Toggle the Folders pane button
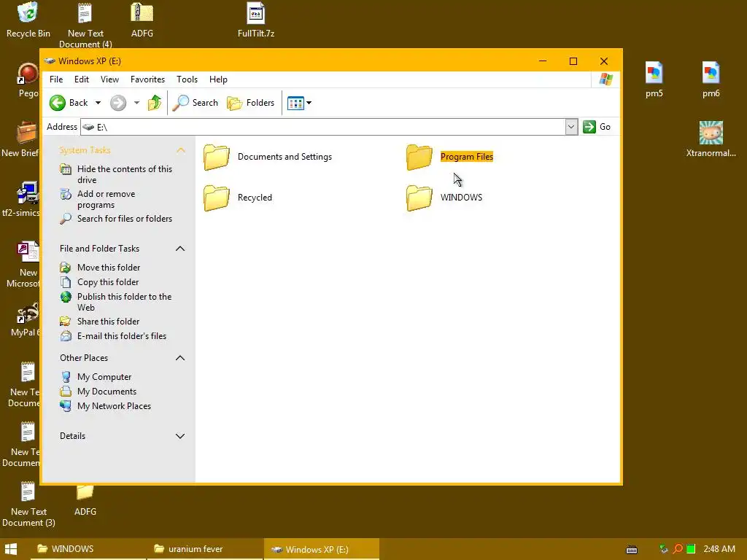The height and width of the screenshot is (560, 747). click(251, 102)
